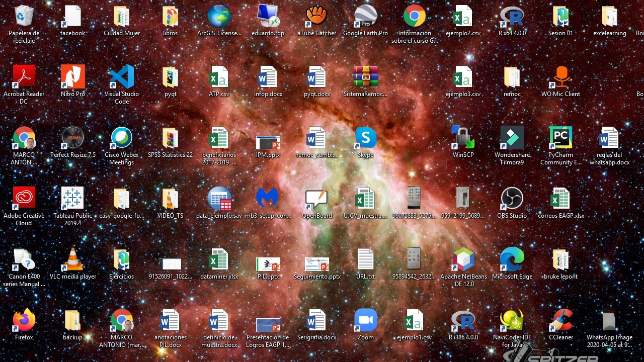Click the Firefox browser icon
This screenshot has height=362, width=644.
point(24,320)
